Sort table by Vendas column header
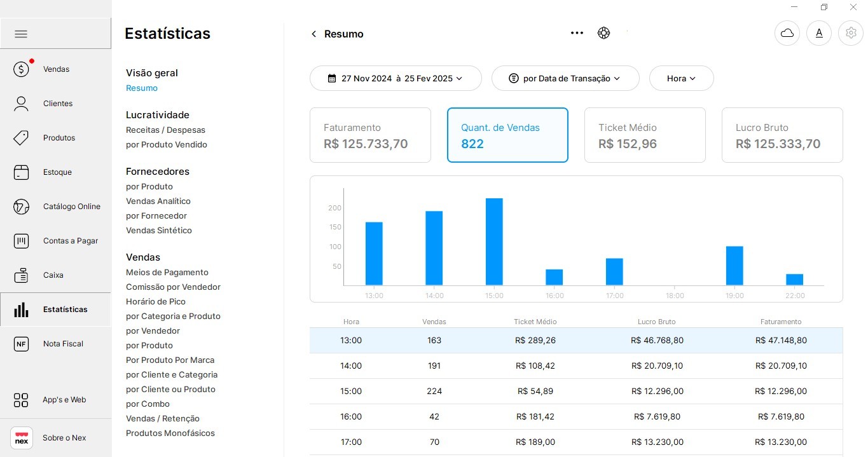868x457 pixels. (x=434, y=322)
